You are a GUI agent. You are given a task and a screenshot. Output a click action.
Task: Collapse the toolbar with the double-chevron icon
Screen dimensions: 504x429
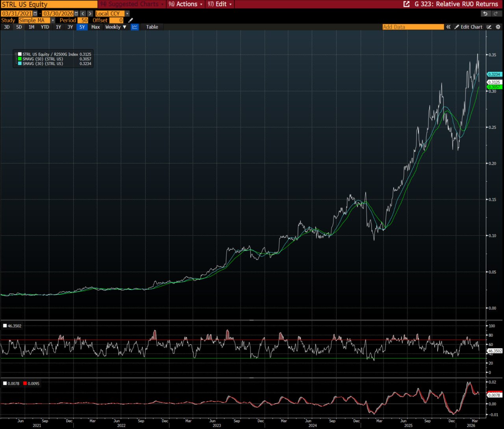click(x=448, y=27)
